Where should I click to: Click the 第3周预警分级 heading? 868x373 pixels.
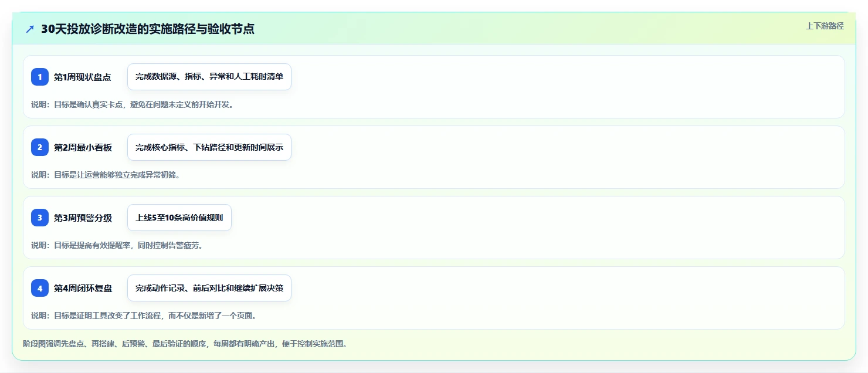pyautogui.click(x=83, y=218)
